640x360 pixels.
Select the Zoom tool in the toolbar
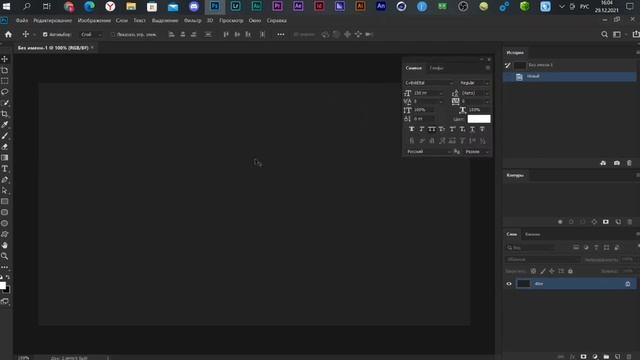pyautogui.click(x=5, y=256)
